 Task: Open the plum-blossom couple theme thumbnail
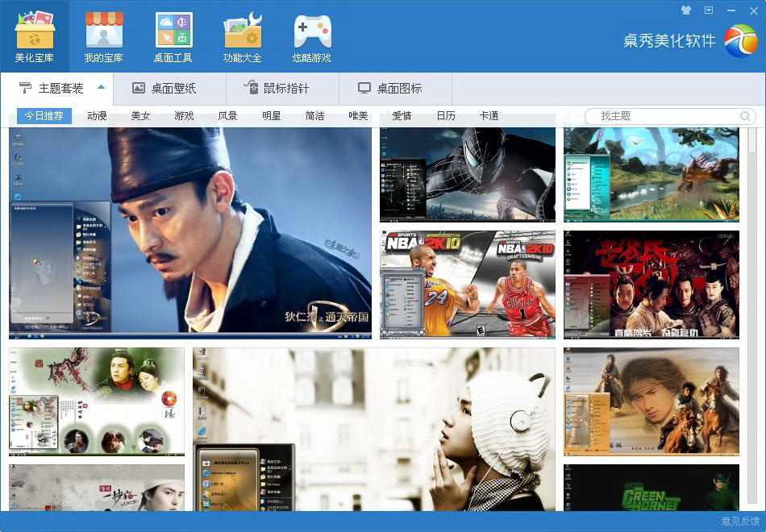click(97, 401)
